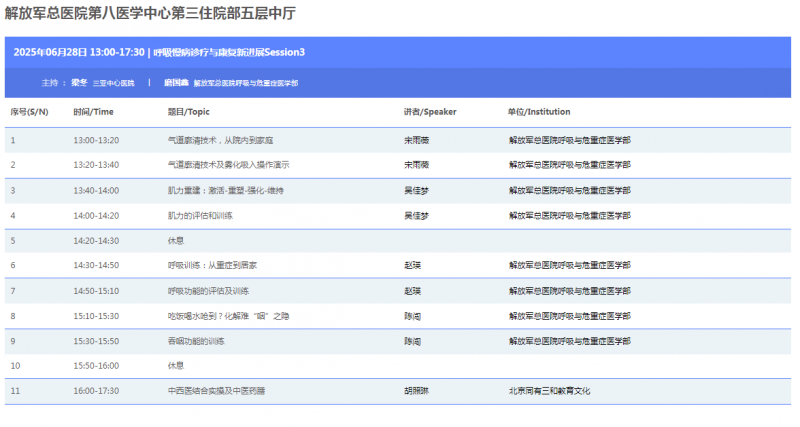Click speaker 吴佳梦 in row 4
Viewport: 800px width, 427px height.
[416, 216]
